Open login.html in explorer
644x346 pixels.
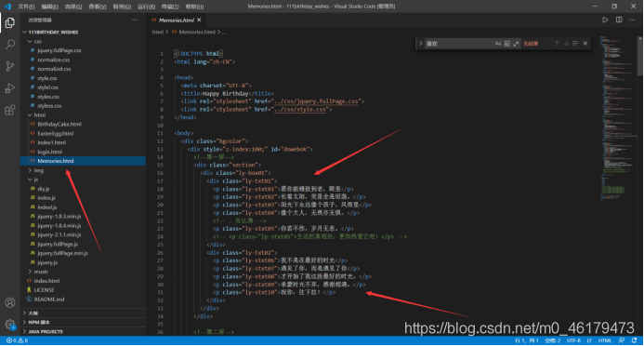click(49, 152)
